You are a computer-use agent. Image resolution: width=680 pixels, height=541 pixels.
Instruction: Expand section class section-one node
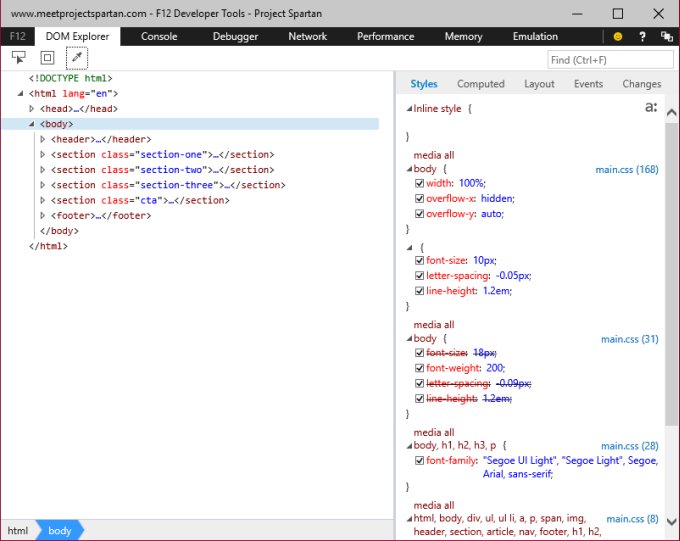tap(42, 154)
